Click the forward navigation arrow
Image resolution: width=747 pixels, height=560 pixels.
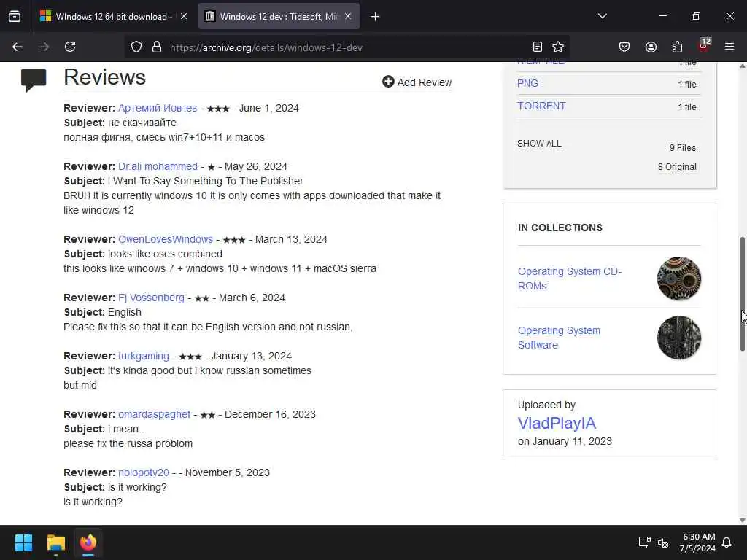(x=44, y=47)
